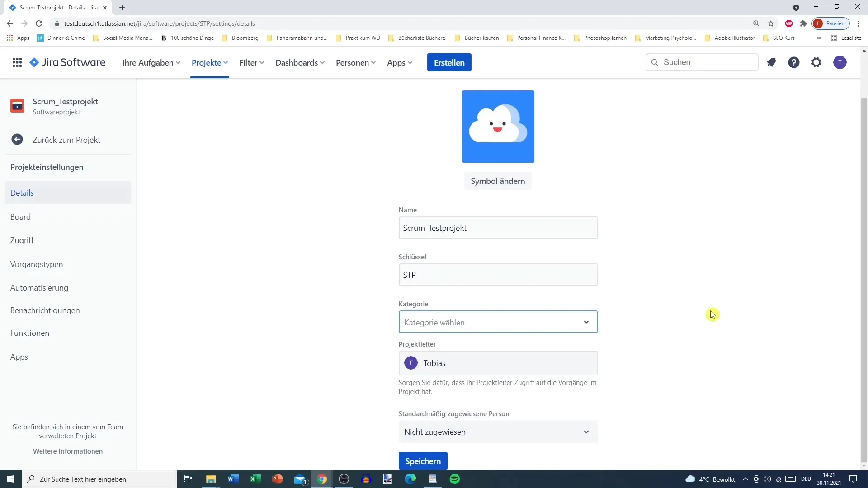Click the Scrum_Testprojekt project icon in sidebar
This screenshot has width=868, height=488.
tap(17, 106)
